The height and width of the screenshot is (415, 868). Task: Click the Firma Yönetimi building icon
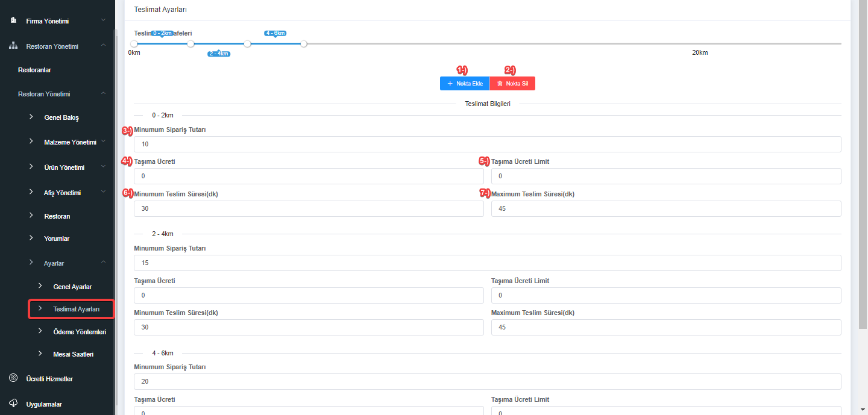coord(13,20)
